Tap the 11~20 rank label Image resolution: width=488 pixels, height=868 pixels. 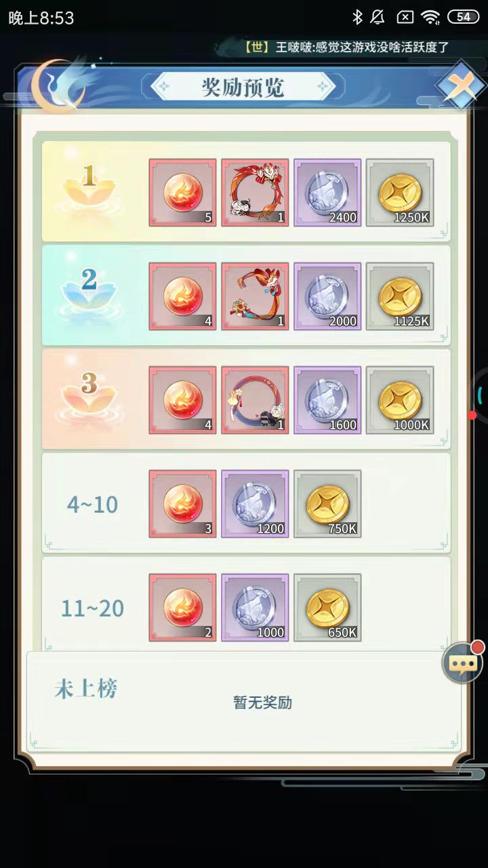93,608
